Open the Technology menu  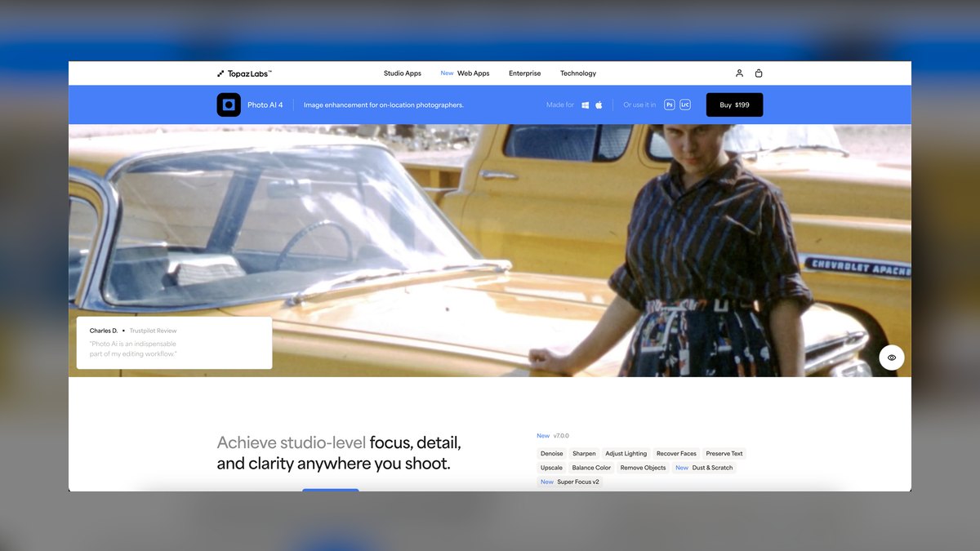coord(578,73)
